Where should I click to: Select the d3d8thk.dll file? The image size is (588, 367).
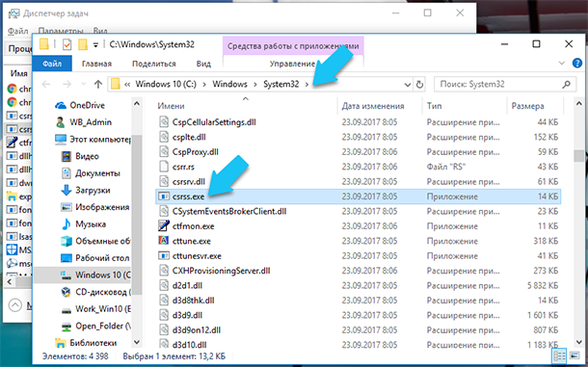tap(193, 301)
